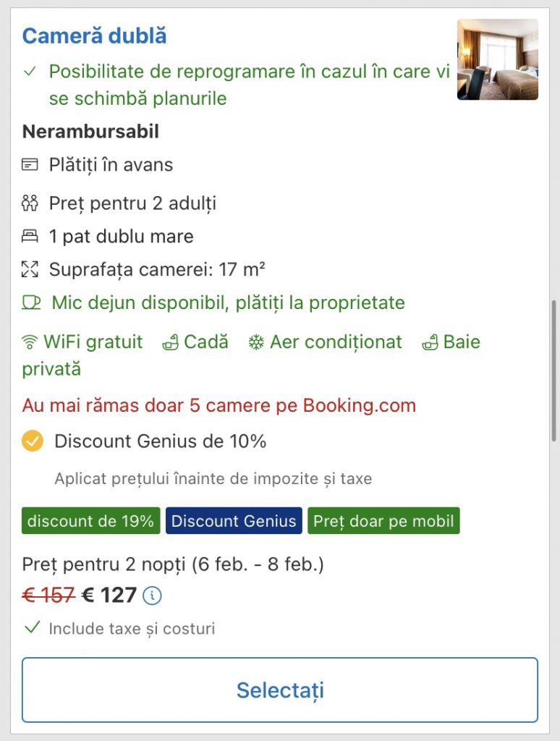
Task: Open the Cameră dublă room link
Action: (94, 35)
